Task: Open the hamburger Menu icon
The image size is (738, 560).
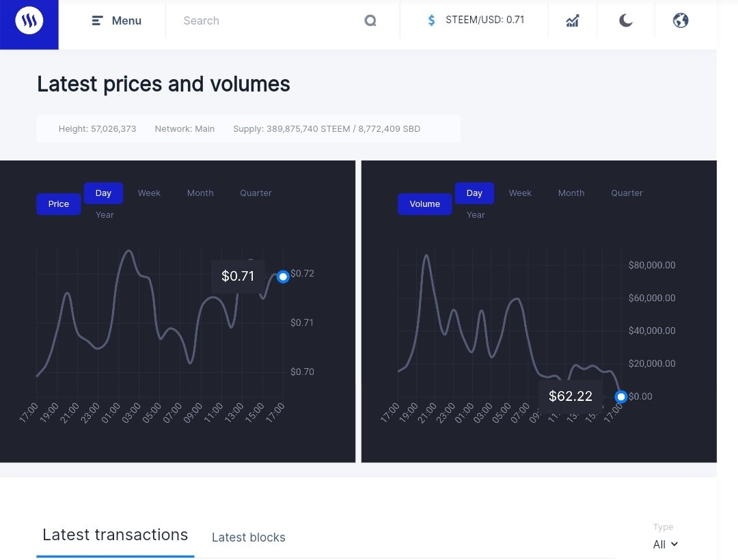Action: tap(98, 21)
